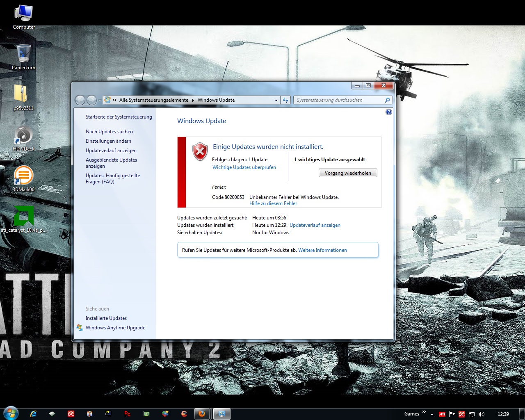Click the Back navigation arrow in Windows Update

tap(80, 100)
